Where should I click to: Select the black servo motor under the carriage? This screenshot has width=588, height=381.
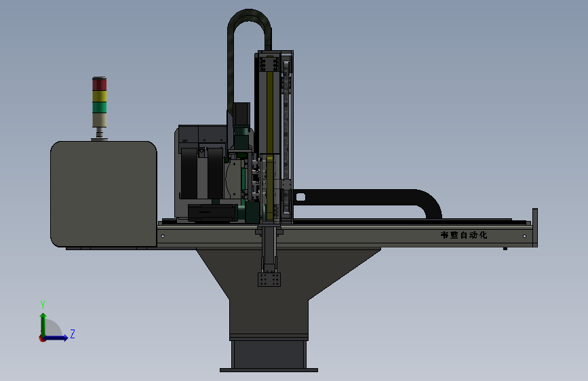(x=214, y=213)
